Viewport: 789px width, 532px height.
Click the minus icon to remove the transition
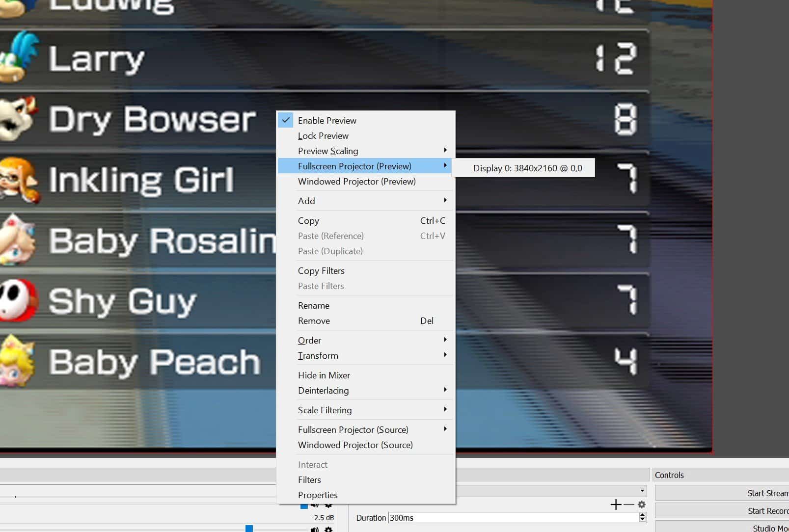click(x=629, y=505)
